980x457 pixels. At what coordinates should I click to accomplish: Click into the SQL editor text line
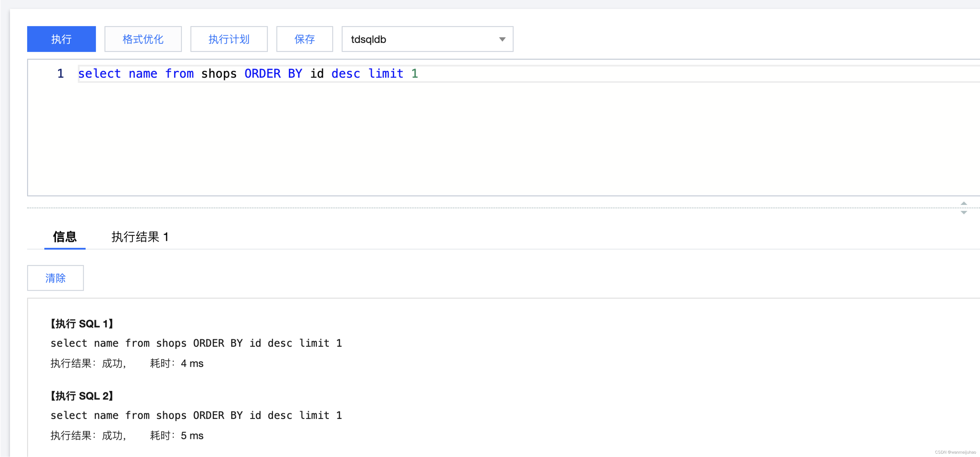point(529,73)
